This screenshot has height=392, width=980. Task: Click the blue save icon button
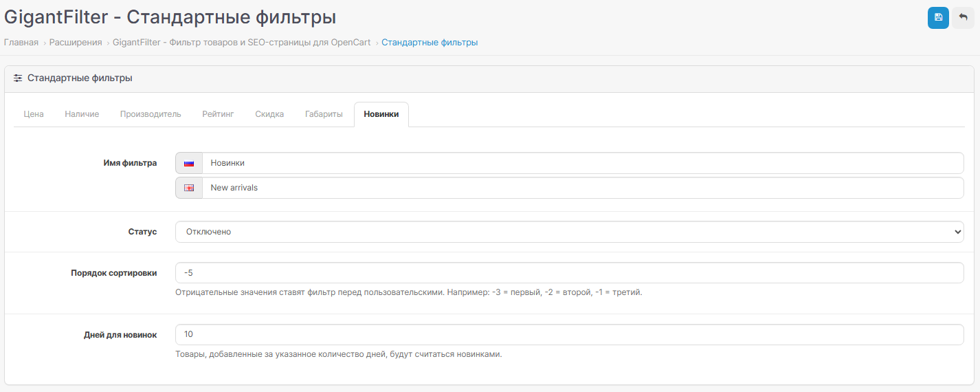[x=938, y=18]
